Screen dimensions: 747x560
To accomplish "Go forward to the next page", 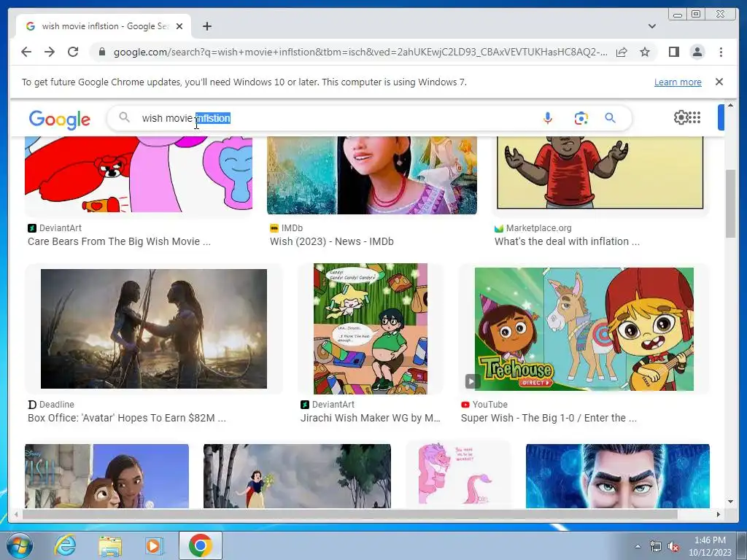I will point(50,52).
